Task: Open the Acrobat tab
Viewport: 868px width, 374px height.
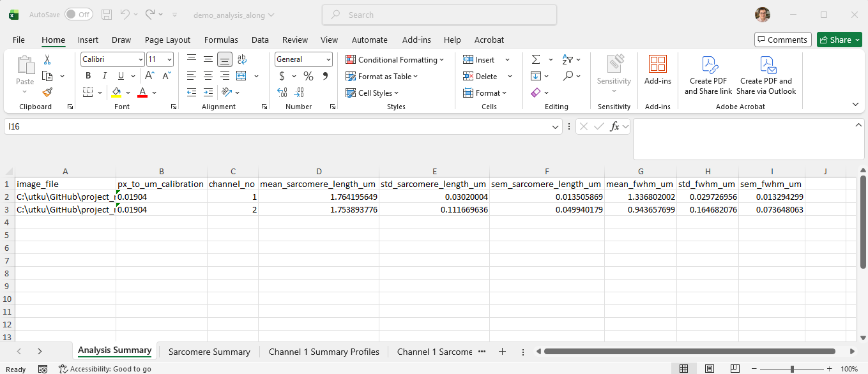Action: (489, 40)
